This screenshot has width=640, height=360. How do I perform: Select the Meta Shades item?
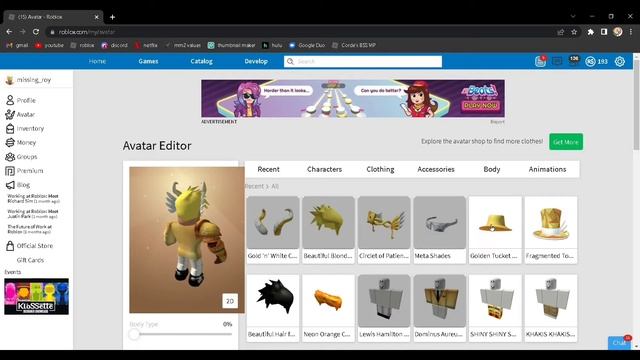click(x=440, y=230)
